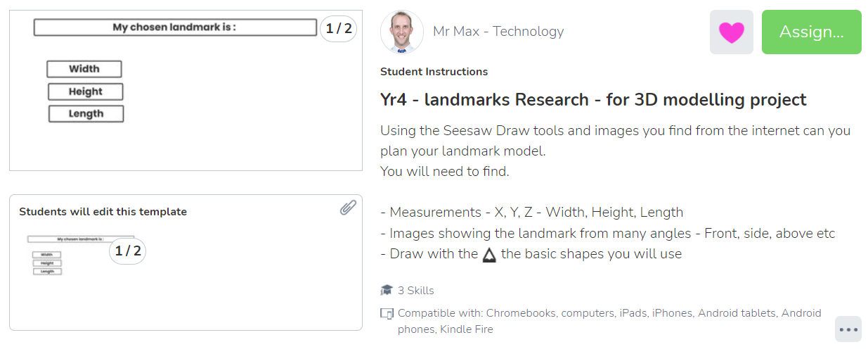
Task: Click the Students will edit this template heading
Action: click(x=103, y=212)
